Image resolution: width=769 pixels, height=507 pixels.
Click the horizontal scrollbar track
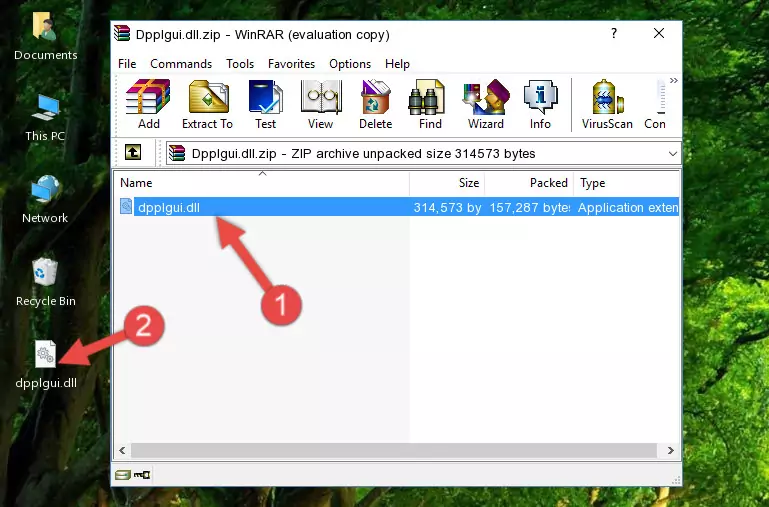tap(394, 450)
